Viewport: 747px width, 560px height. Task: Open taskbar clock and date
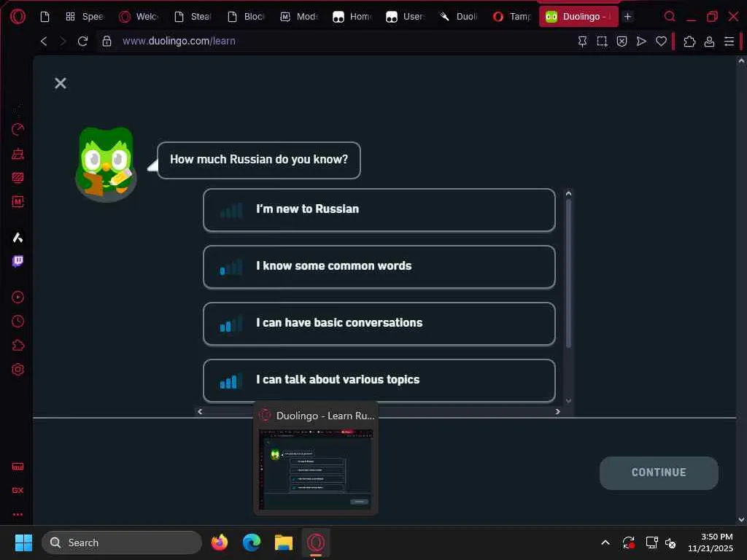(x=711, y=542)
